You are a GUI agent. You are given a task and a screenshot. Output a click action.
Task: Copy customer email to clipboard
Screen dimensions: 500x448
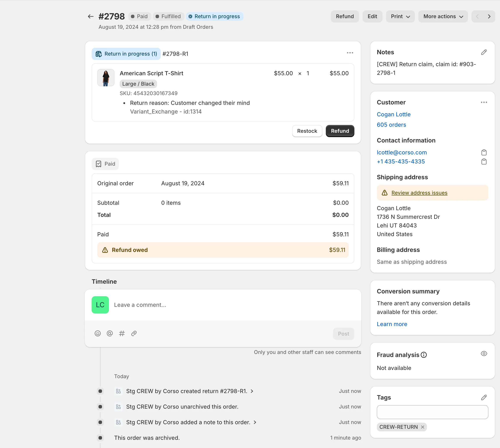484,152
